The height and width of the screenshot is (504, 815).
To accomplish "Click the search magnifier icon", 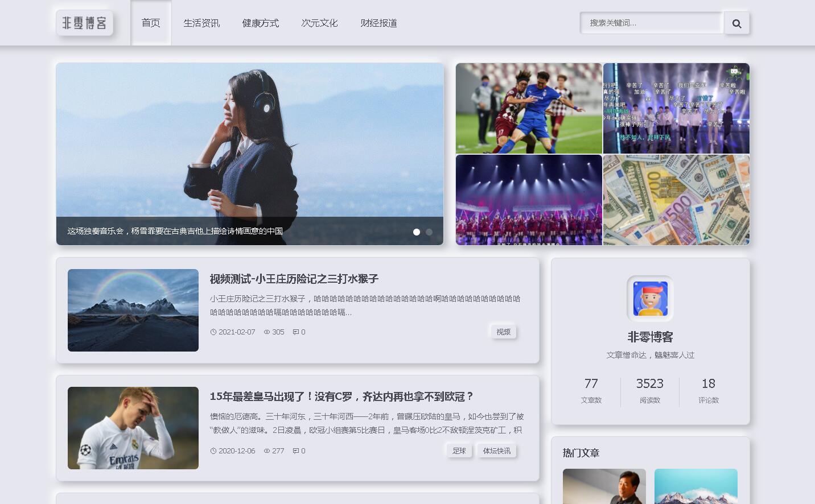I will tap(736, 23).
